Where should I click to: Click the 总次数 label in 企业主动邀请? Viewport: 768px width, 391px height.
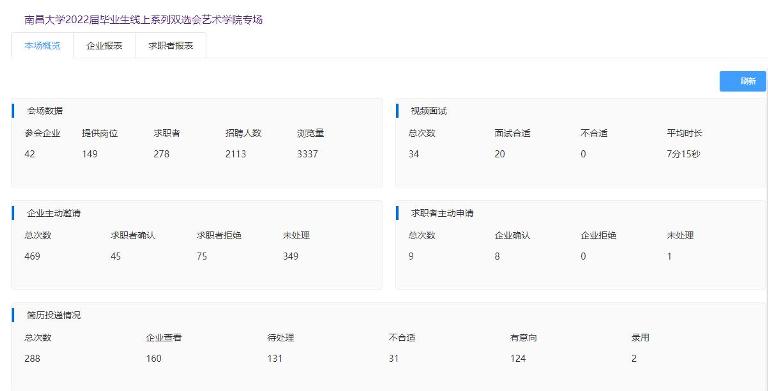point(38,235)
